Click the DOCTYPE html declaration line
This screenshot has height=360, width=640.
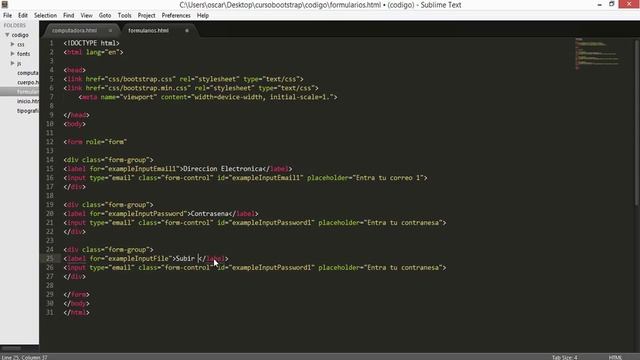91,43
